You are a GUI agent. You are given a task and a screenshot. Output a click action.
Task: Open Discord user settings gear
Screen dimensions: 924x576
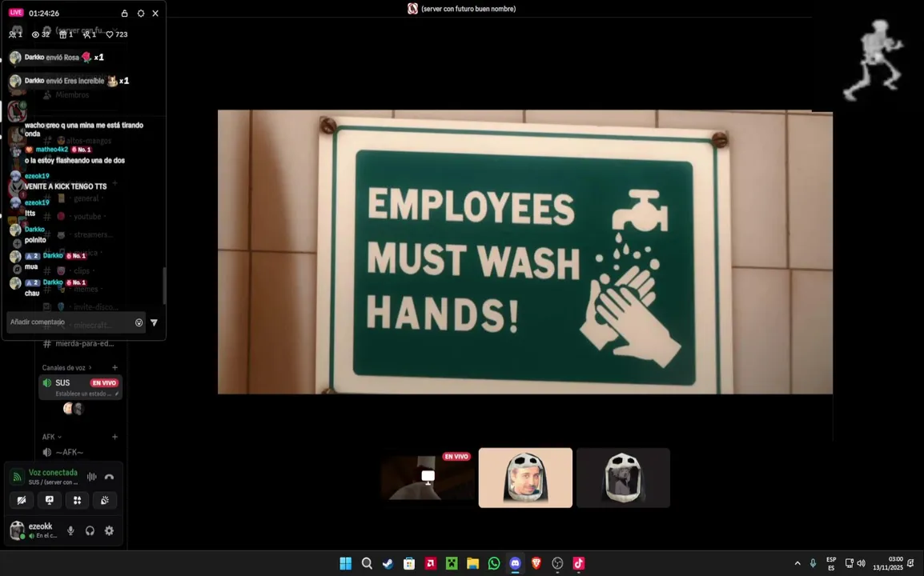109,530
